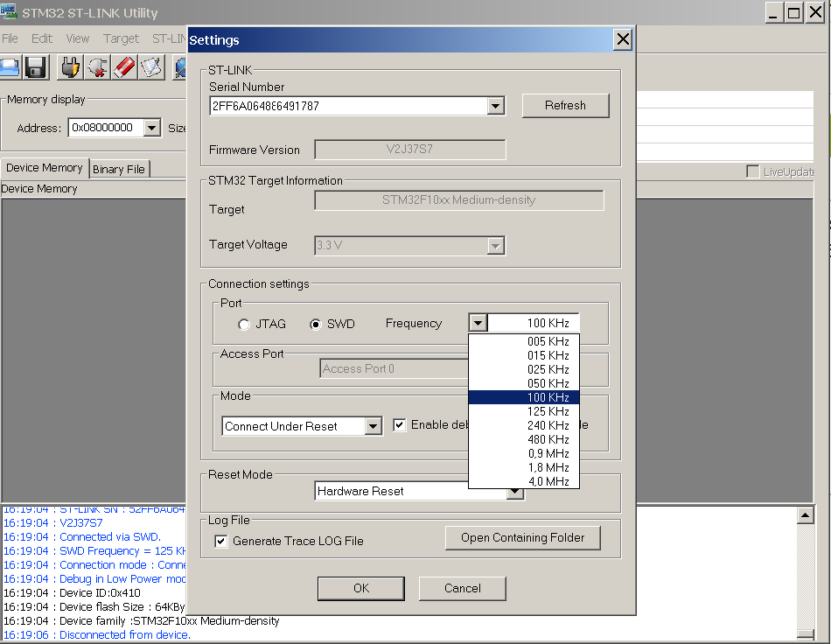Screen dimensions: 831x644
Task: Choose 240 KHz frequency option
Action: tap(524, 425)
